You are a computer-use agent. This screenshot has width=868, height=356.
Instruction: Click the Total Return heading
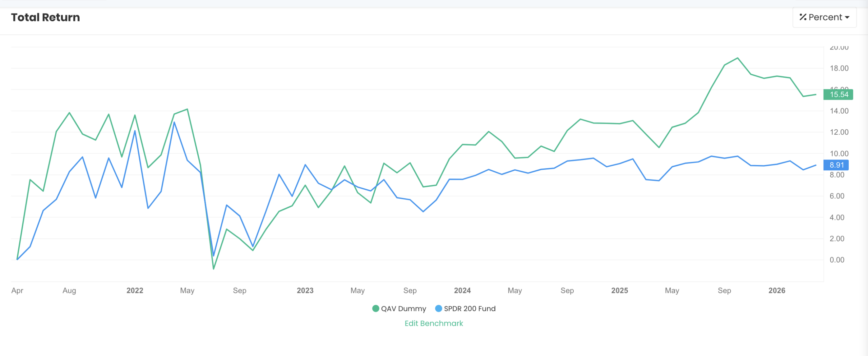click(x=45, y=17)
